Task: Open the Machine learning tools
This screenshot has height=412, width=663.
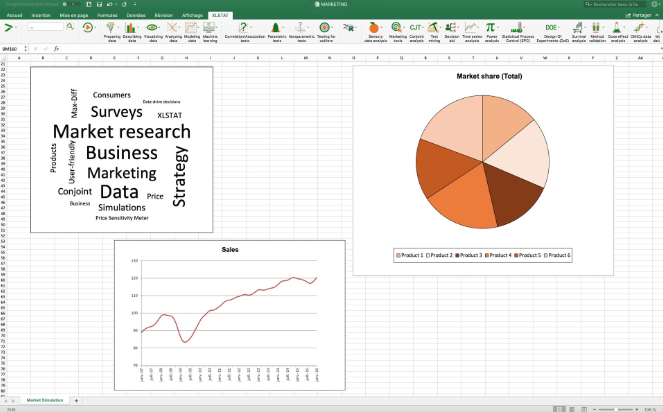Action: click(210, 32)
